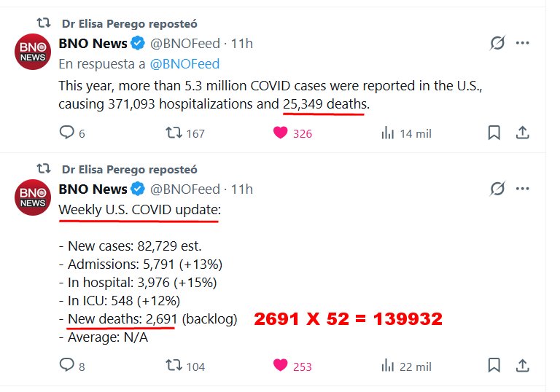Open BNO News profile name on first tweet
The height and width of the screenshot is (392, 560).
(x=93, y=44)
